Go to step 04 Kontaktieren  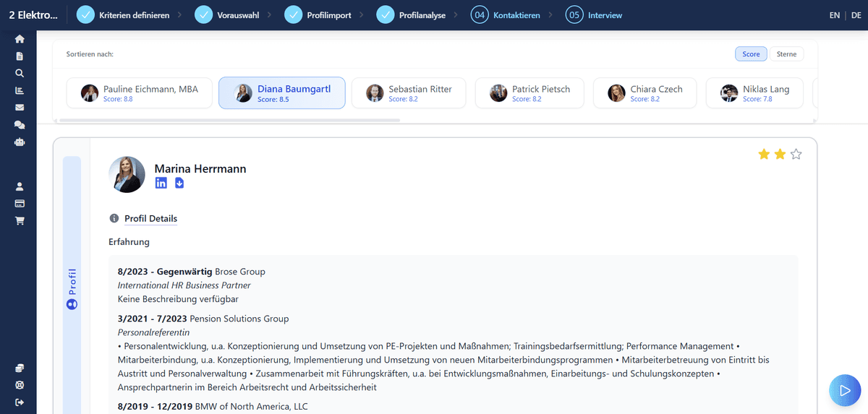(506, 15)
